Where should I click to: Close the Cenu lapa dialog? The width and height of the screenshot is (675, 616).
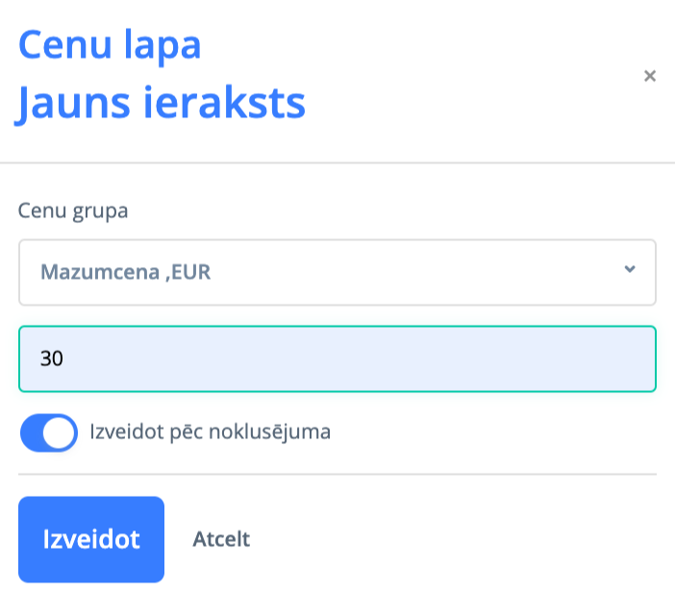pyautogui.click(x=650, y=76)
